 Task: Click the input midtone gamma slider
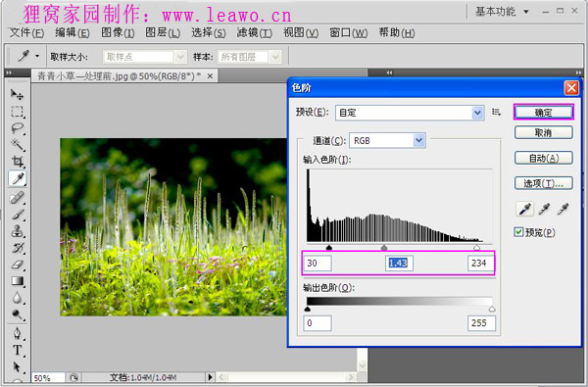[x=384, y=248]
